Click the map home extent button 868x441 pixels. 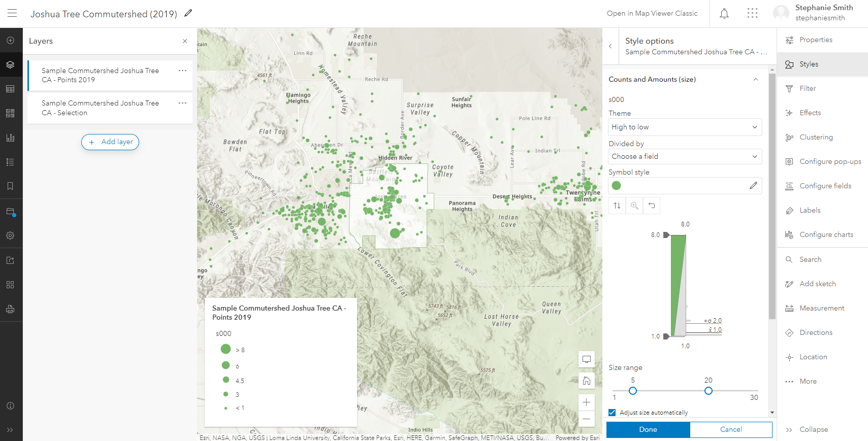[x=586, y=381]
